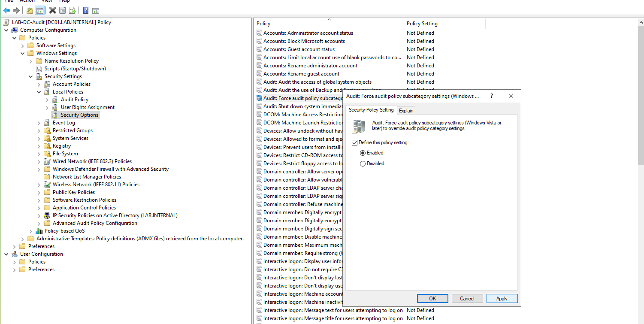Screen dimensions: 644x324
Task: Select the Disabled radio button
Action: [363, 164]
